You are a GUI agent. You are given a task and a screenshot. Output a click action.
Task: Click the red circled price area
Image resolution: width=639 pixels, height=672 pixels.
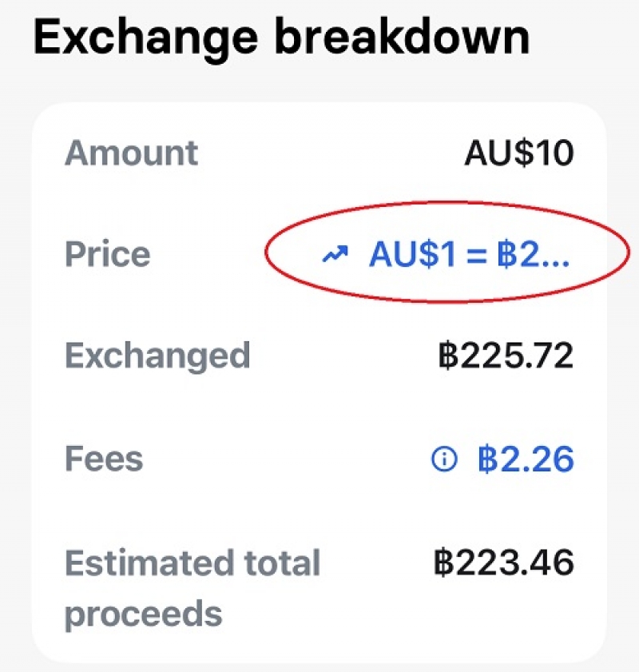click(x=447, y=252)
